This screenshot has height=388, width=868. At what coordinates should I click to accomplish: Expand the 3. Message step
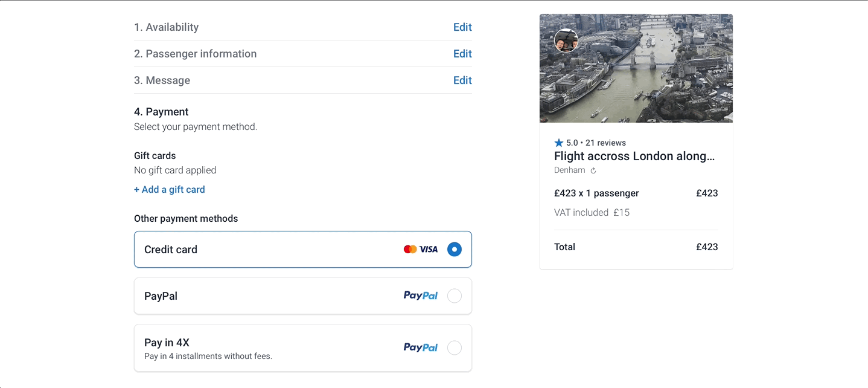pyautogui.click(x=162, y=80)
